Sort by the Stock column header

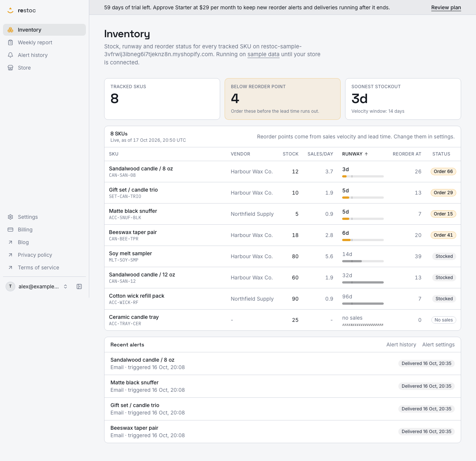click(290, 154)
